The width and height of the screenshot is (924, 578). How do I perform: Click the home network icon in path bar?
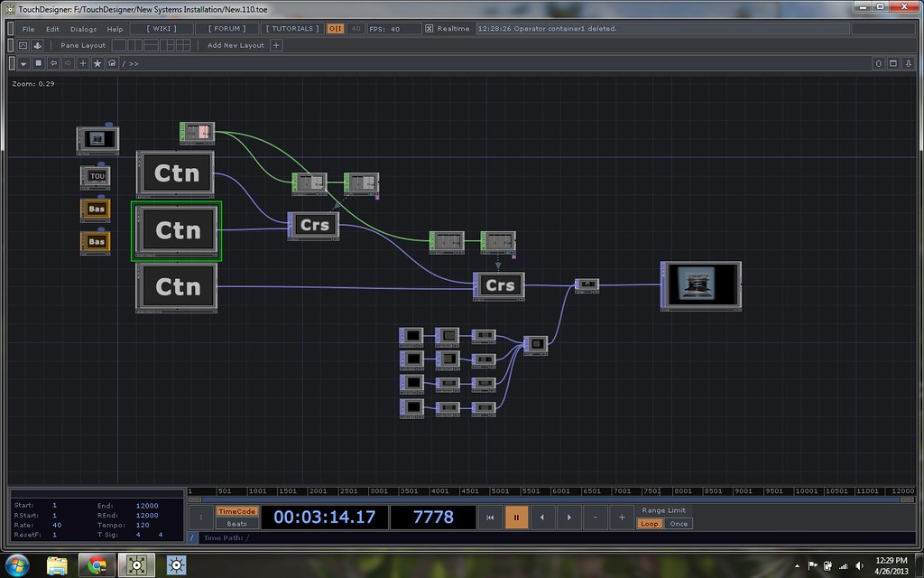click(112, 64)
